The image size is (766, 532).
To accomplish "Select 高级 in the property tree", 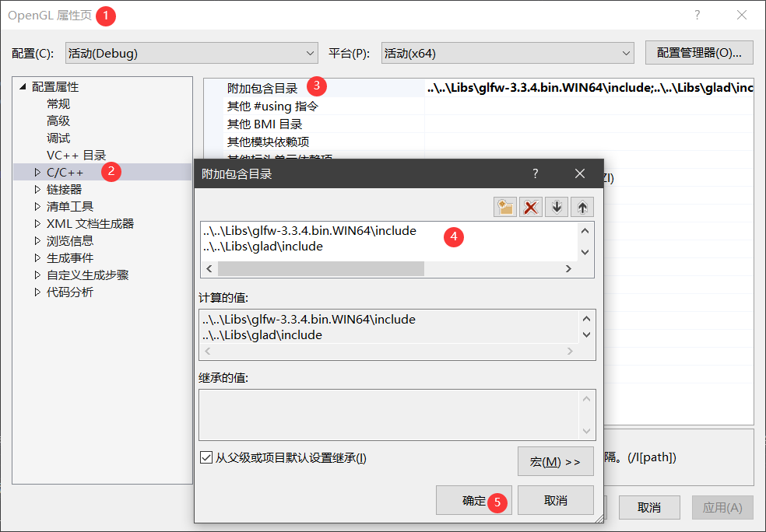I will click(x=58, y=121).
